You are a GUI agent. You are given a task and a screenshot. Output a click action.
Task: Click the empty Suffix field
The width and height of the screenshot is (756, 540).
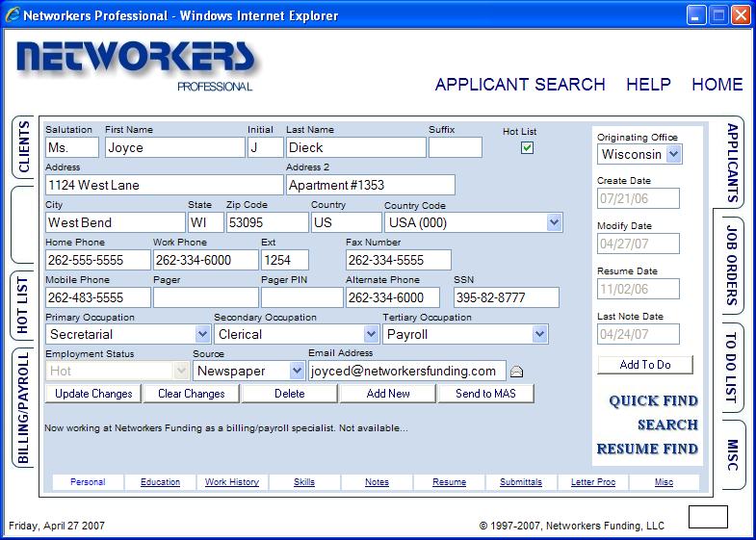point(456,147)
